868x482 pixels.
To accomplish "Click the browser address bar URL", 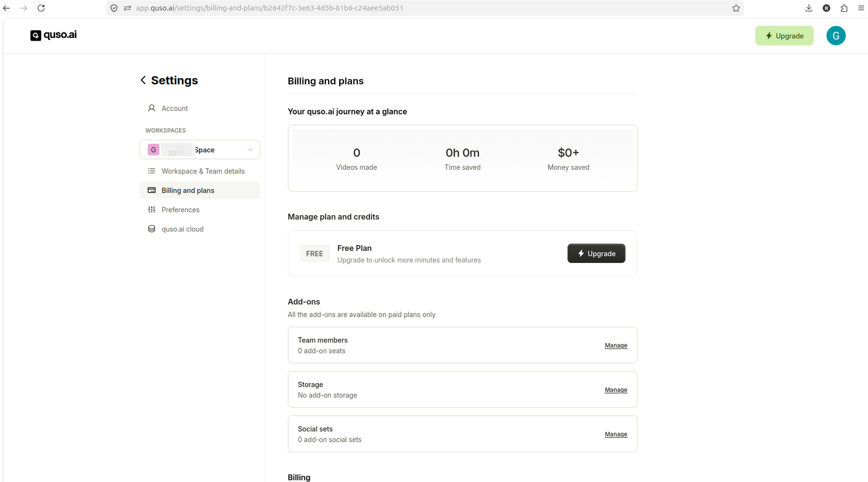I will (269, 8).
